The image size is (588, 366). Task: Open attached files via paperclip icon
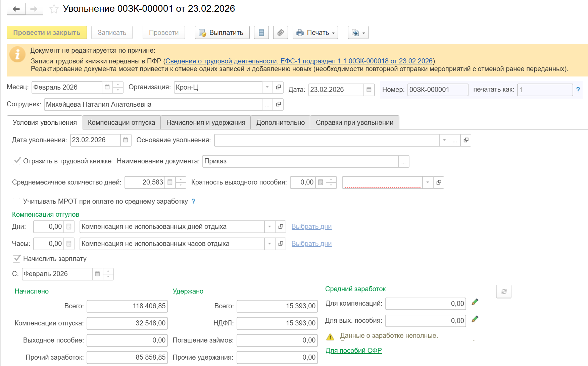(x=280, y=33)
